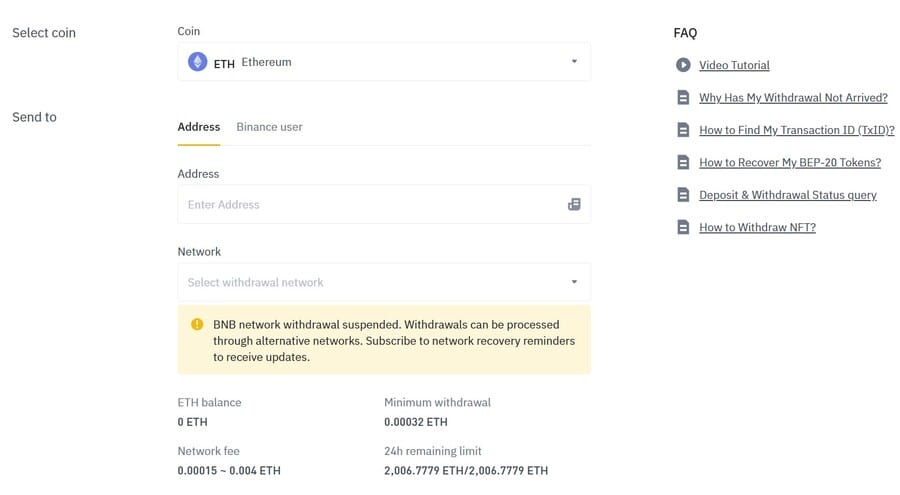
Task: Click the Minimum withdrawal label
Action: pyautogui.click(x=437, y=402)
